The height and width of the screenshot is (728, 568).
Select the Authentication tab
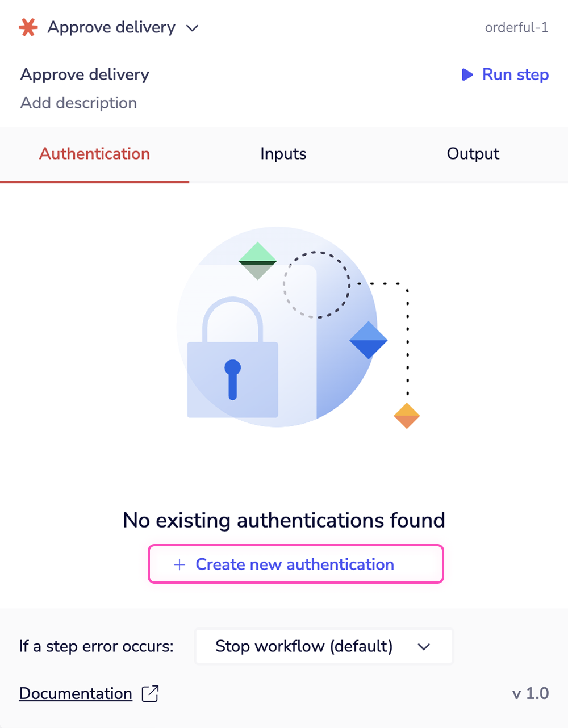[94, 154]
